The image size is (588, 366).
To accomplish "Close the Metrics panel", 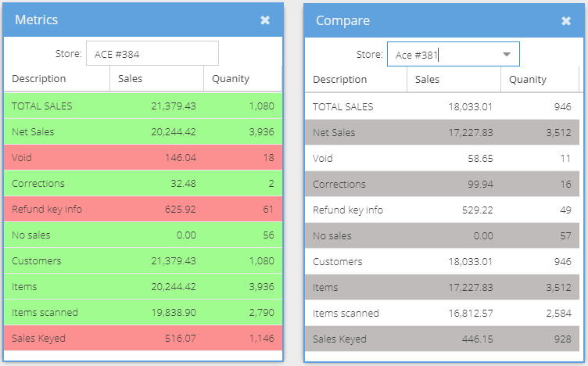I will [x=265, y=20].
